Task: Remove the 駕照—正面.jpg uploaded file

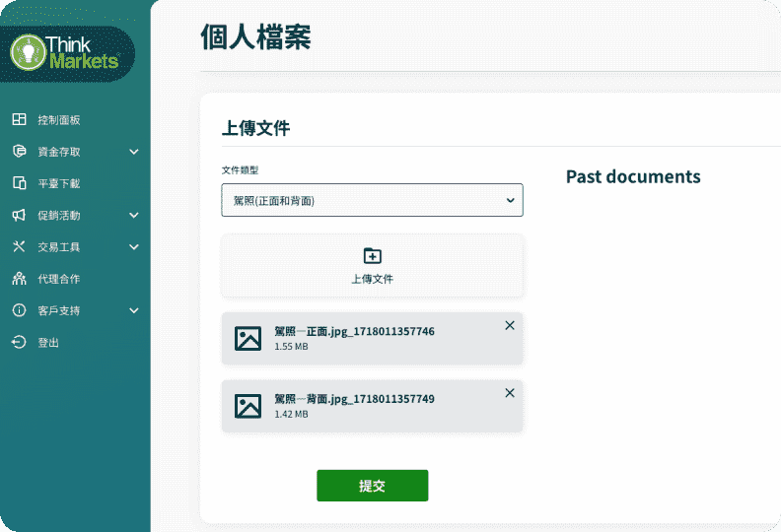Action: pyautogui.click(x=509, y=325)
